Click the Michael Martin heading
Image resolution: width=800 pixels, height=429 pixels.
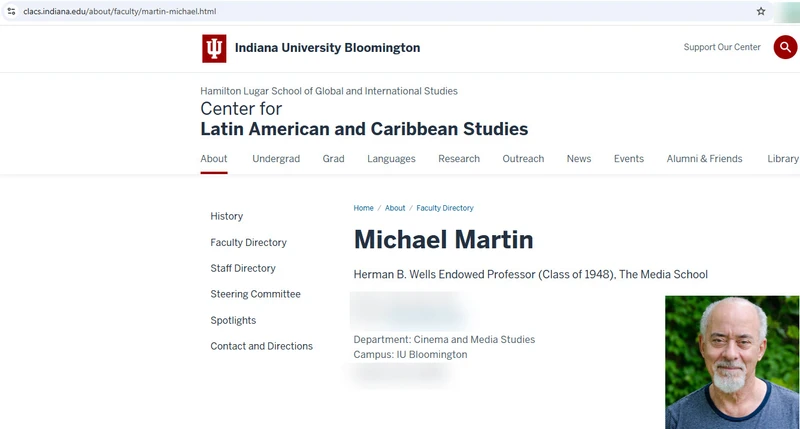(x=443, y=240)
